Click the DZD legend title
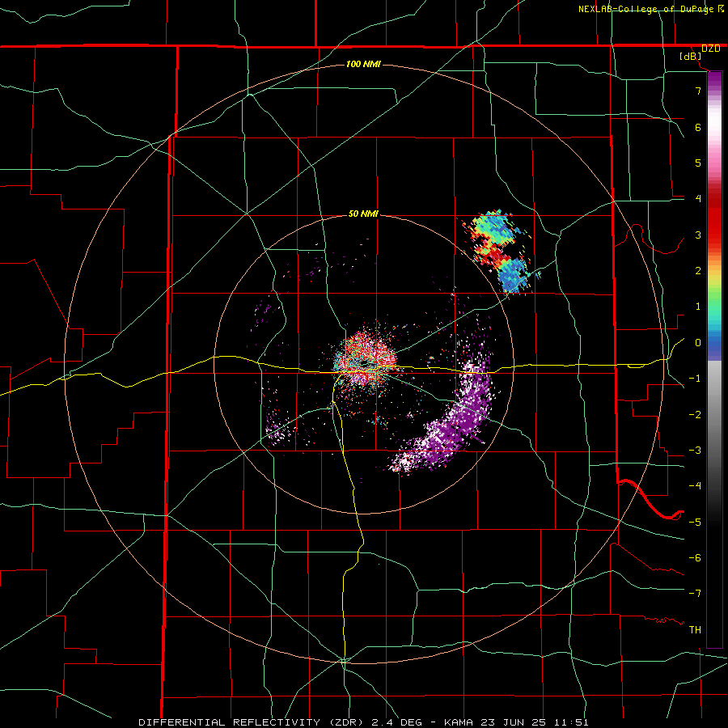Viewport: 728px width, 728px height. pos(710,49)
